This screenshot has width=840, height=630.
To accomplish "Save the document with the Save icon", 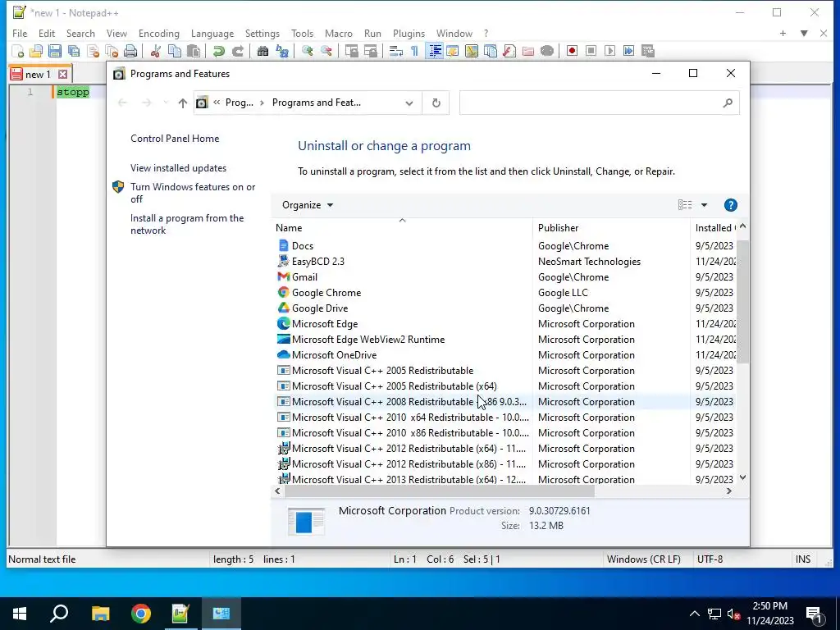I will 55,52.
